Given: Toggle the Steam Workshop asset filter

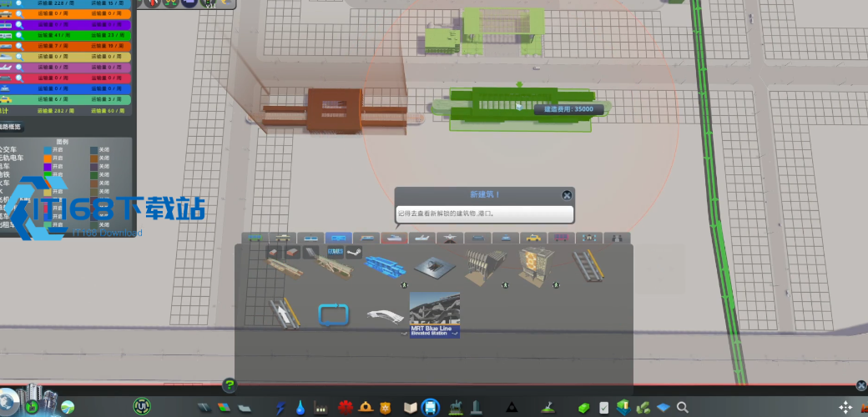Looking at the screenshot, I should (354, 252).
